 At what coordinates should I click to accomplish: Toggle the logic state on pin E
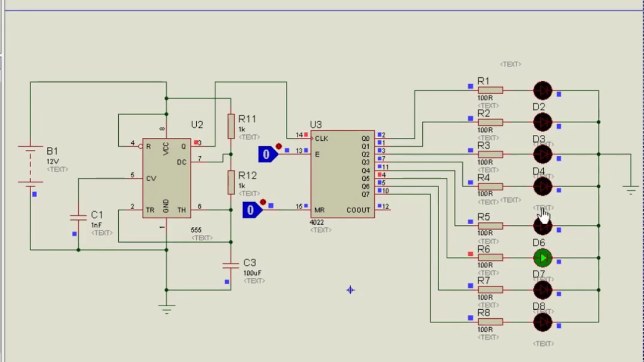click(268, 154)
